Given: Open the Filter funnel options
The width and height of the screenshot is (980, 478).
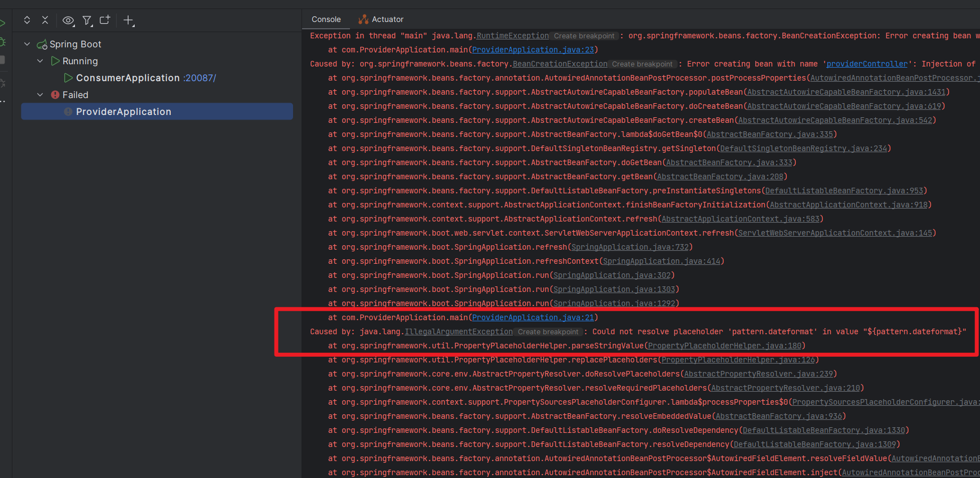Looking at the screenshot, I should [x=87, y=21].
